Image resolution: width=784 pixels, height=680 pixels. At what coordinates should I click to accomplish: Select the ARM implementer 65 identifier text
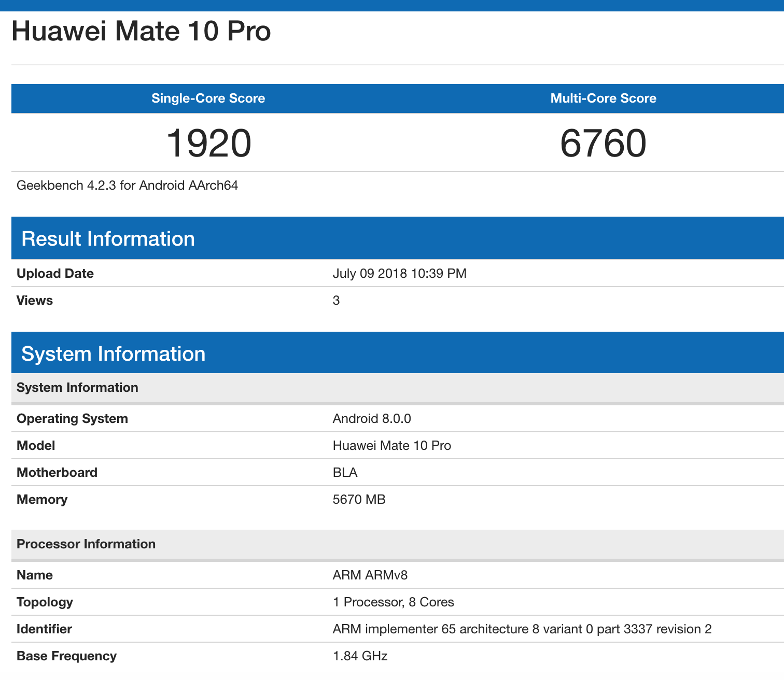coord(522,629)
